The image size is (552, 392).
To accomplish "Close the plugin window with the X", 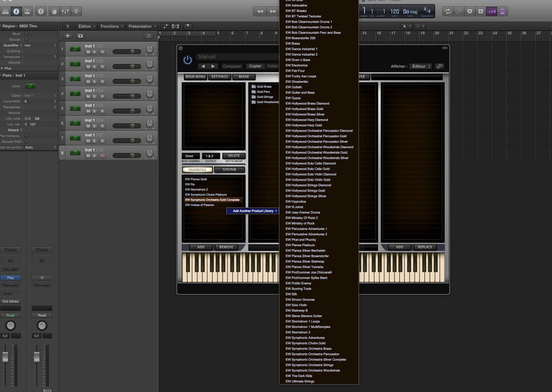I will pos(181,48).
